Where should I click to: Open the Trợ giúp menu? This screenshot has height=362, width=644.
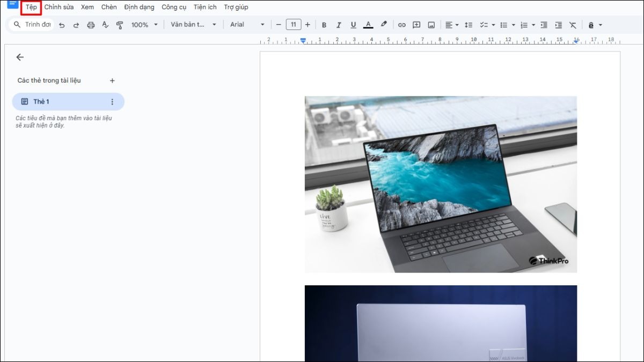pos(236,8)
